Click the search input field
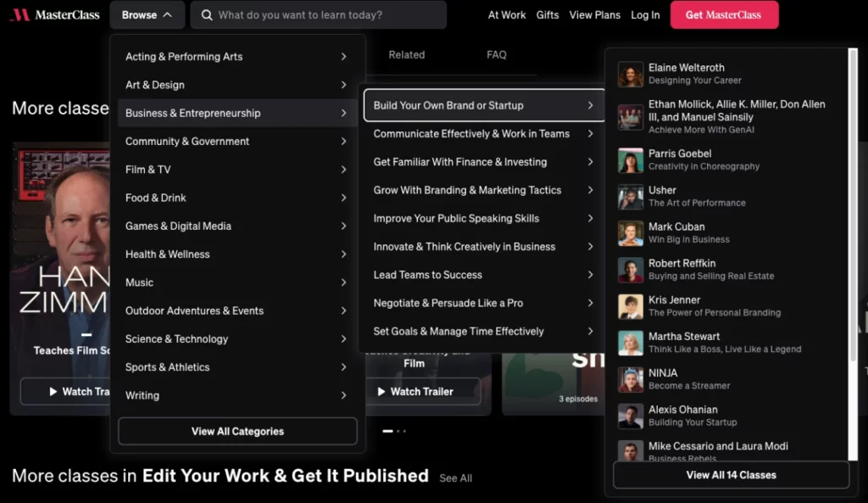The height and width of the screenshot is (503, 868). (319, 15)
